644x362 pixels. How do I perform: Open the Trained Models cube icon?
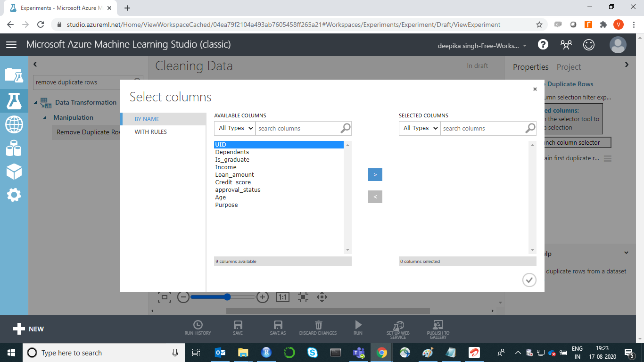pos(14,172)
